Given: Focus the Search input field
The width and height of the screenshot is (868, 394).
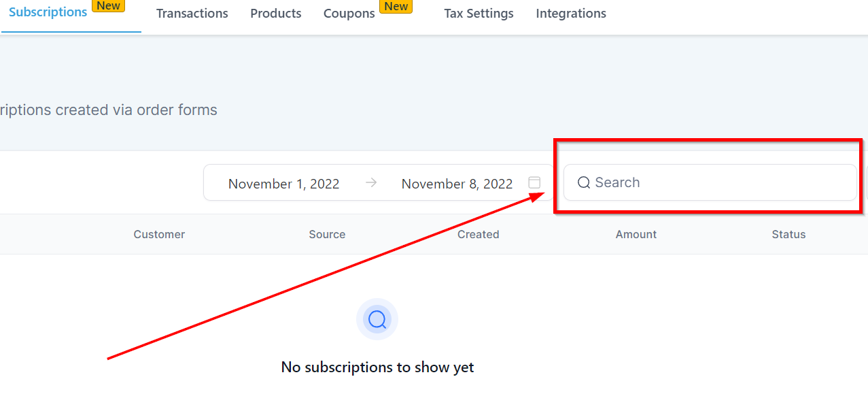Looking at the screenshot, I should [714, 182].
